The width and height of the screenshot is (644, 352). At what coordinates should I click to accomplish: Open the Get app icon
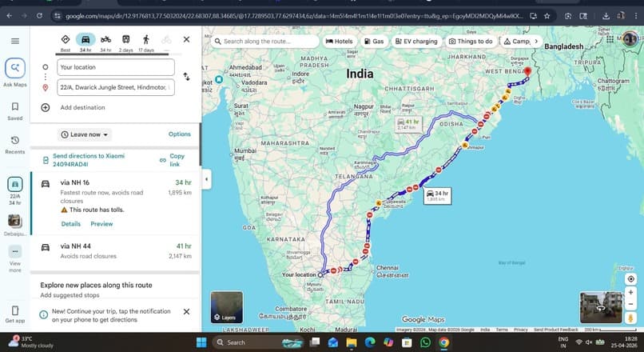[x=15, y=314]
